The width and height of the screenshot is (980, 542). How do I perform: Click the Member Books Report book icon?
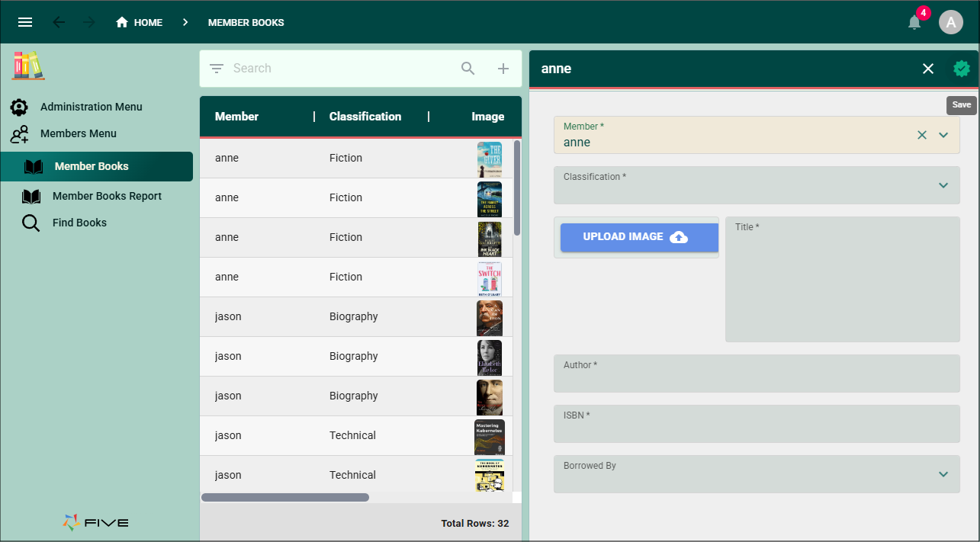tap(31, 197)
